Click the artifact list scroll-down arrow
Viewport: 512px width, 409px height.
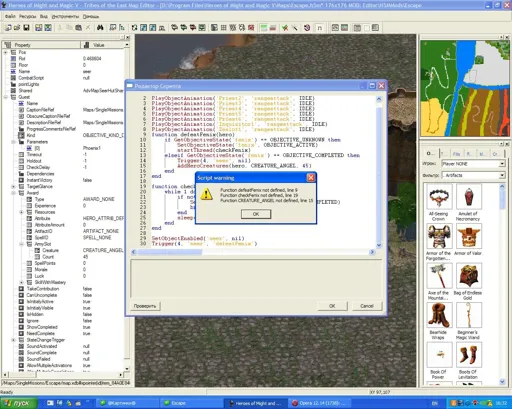pos(502,382)
